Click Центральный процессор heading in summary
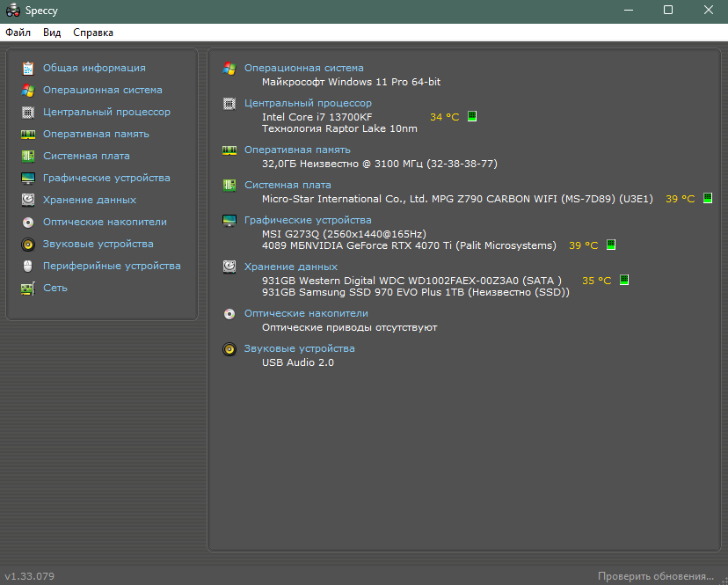This screenshot has width=728, height=585. [309, 103]
